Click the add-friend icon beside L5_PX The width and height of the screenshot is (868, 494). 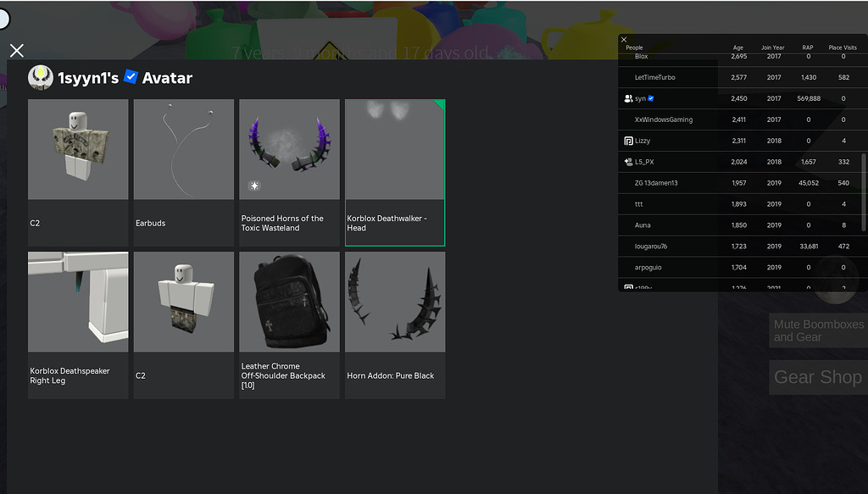click(x=629, y=161)
